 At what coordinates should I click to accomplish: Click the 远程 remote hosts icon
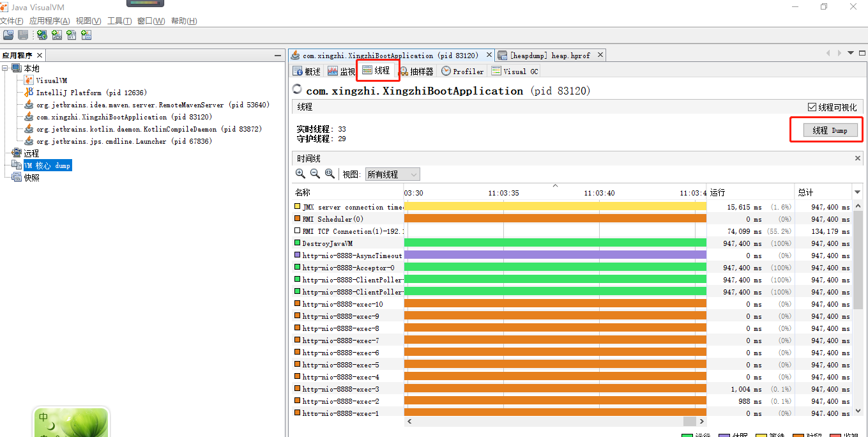click(x=17, y=153)
